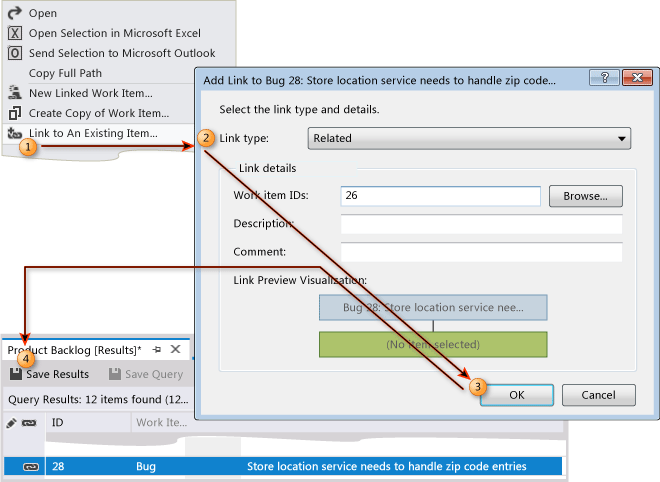Click the help question mark button in dialog
Screen dimensions: 660x482
[604, 77]
